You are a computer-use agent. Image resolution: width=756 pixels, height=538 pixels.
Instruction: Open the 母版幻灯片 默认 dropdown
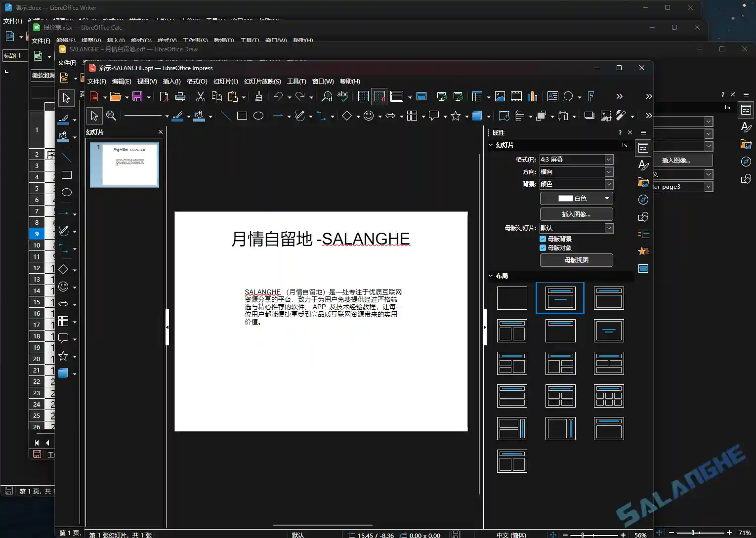click(x=608, y=228)
